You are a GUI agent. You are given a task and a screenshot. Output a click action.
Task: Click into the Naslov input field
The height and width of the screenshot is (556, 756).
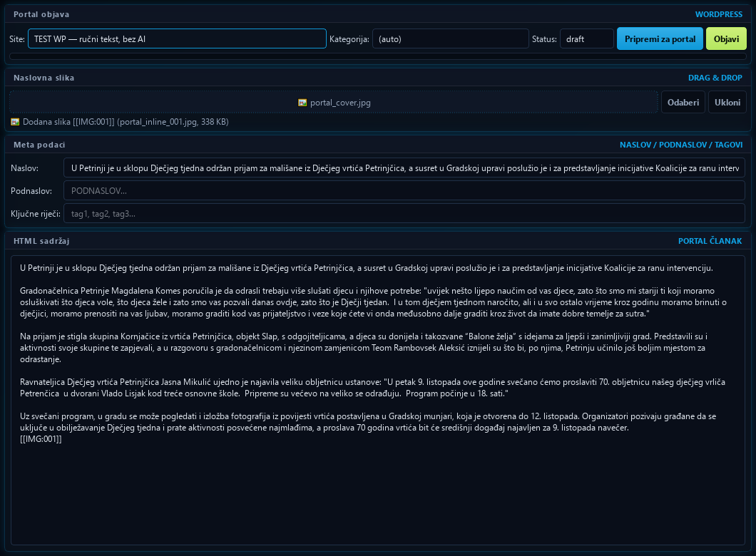click(404, 168)
